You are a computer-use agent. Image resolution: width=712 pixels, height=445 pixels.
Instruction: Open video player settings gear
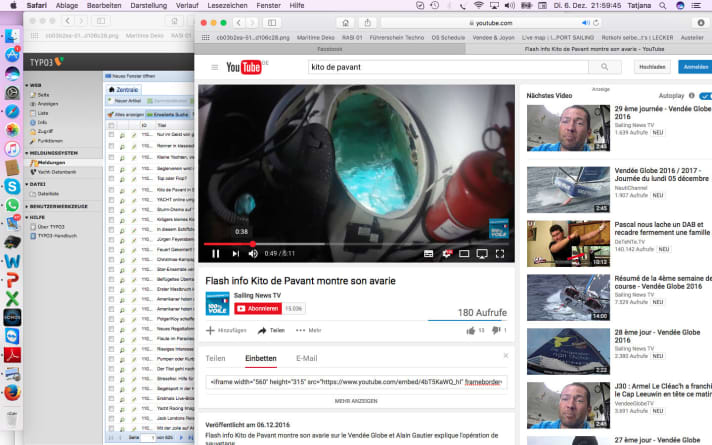[446, 254]
